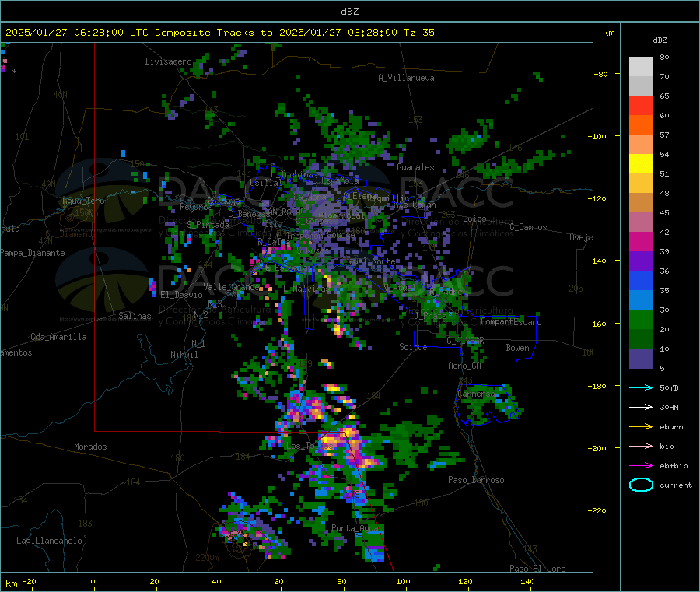This screenshot has height=592, width=700.
Task: Click the S_Pintada map label
Action: pos(208,225)
